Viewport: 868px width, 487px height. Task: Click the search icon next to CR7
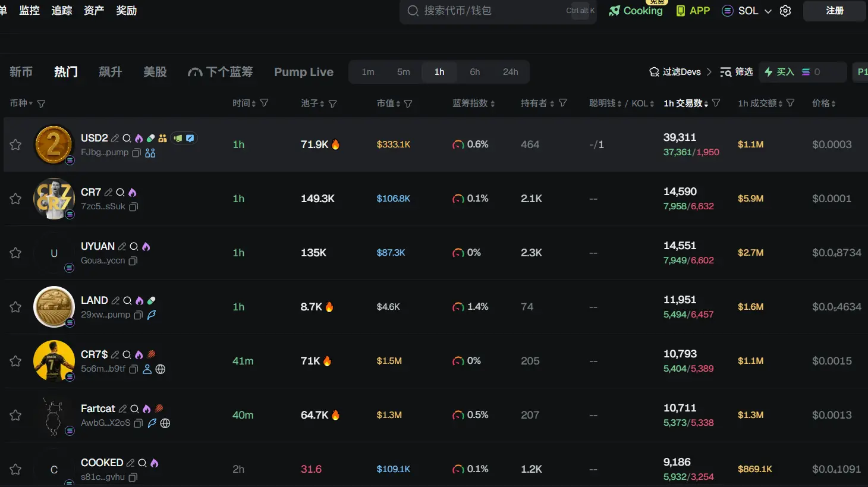[120, 192]
